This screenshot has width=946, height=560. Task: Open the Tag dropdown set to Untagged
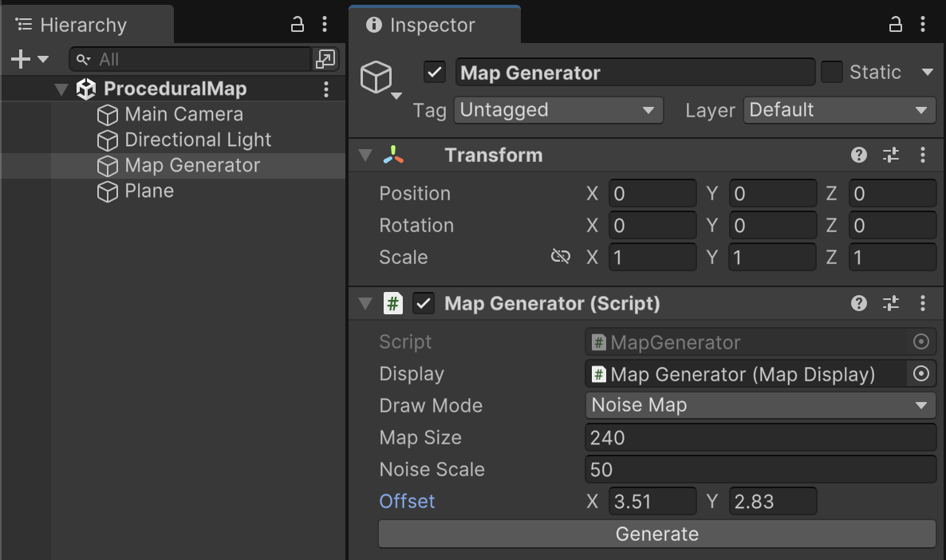click(558, 110)
